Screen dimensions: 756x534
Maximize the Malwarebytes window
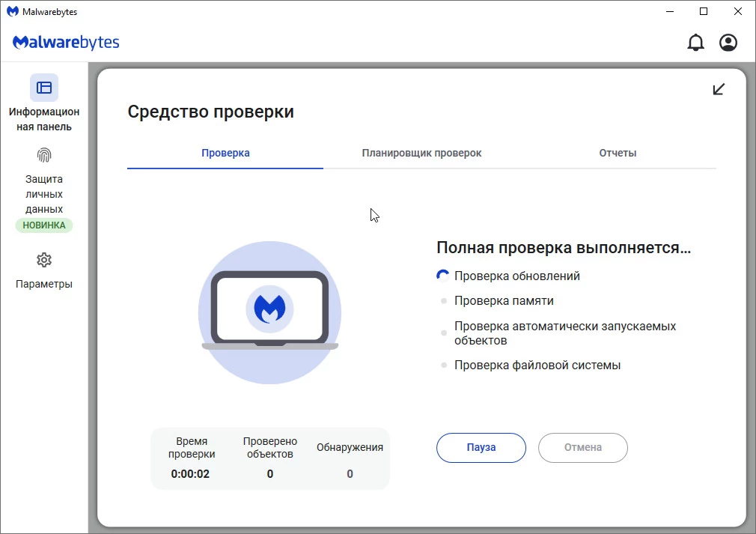(703, 11)
